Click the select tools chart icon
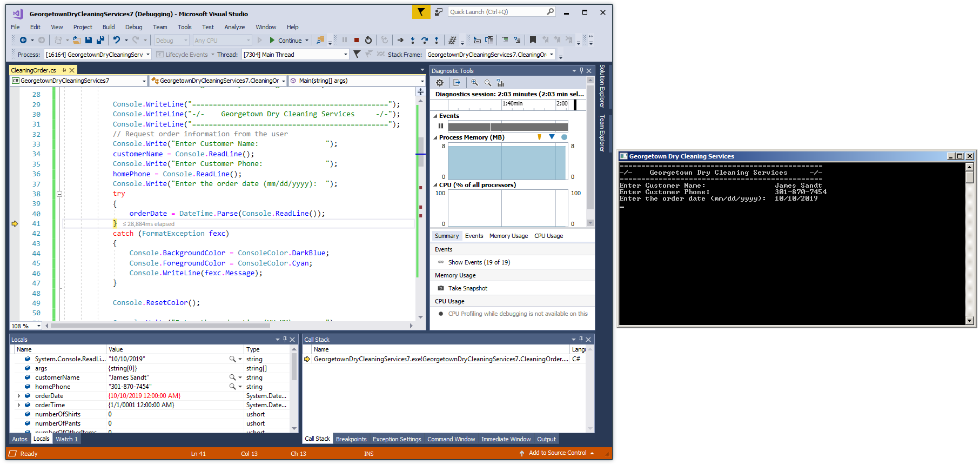Screen dimensions: 980x464 [501, 83]
